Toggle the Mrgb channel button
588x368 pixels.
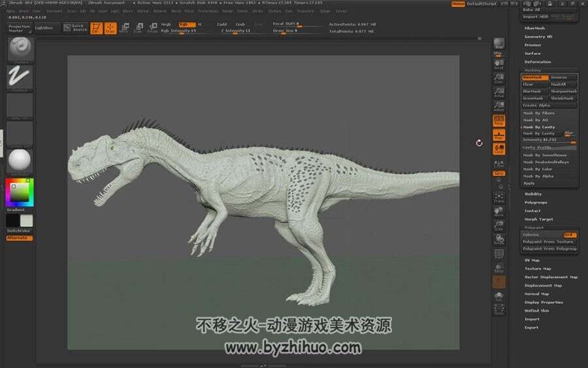166,24
